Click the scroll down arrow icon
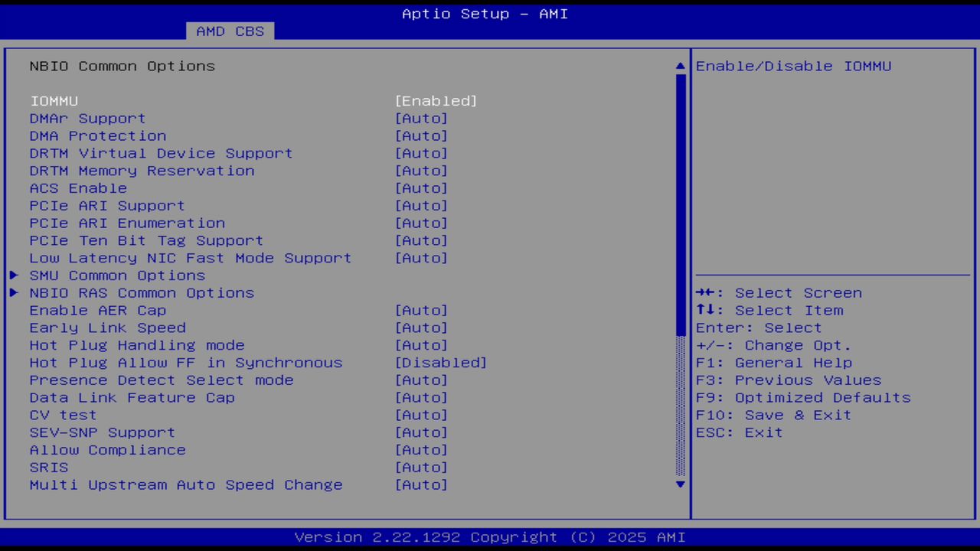Image resolution: width=980 pixels, height=551 pixels. click(680, 484)
